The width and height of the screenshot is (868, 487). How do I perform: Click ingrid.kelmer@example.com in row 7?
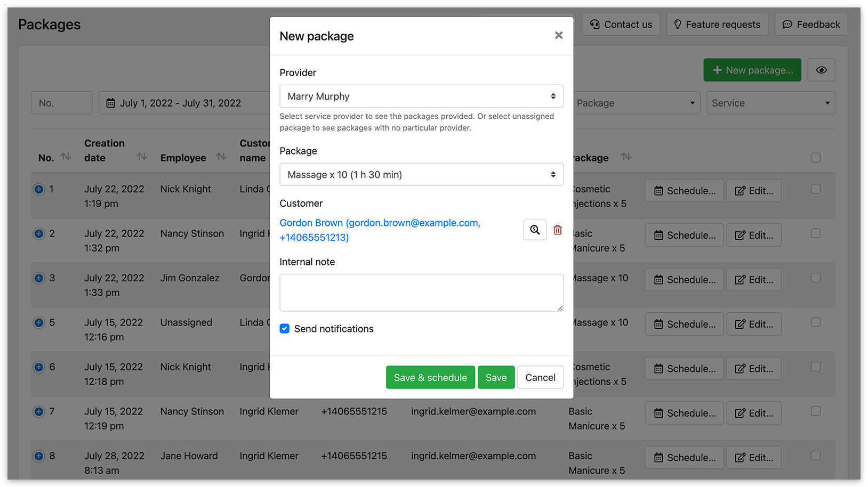coord(473,411)
